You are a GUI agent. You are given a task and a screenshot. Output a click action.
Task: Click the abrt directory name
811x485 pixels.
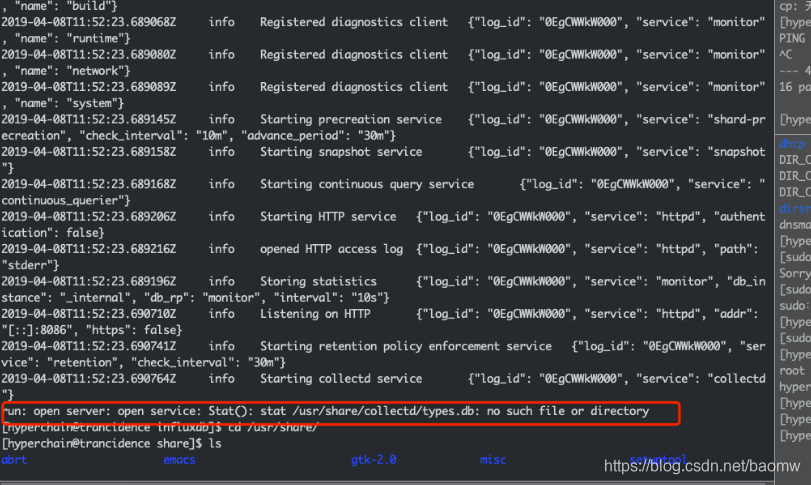coord(14,460)
